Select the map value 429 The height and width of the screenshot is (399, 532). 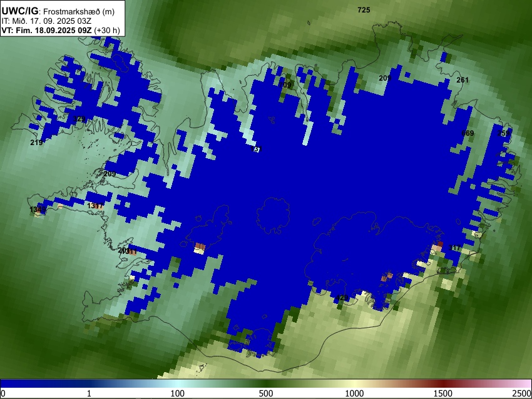pyautogui.click(x=342, y=298)
